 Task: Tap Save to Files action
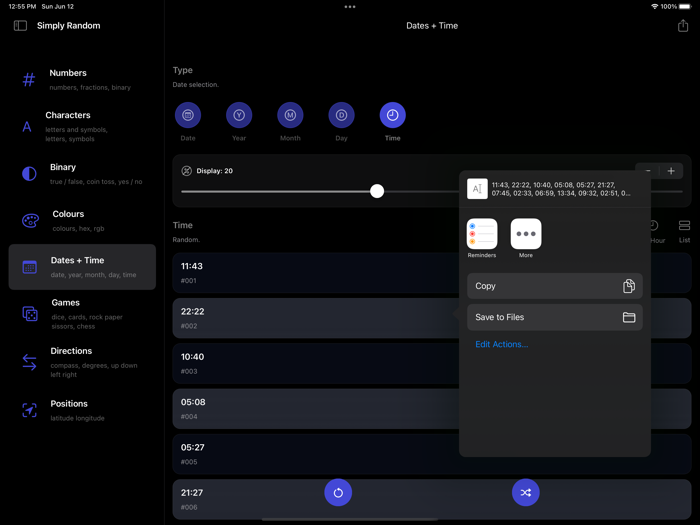point(554,317)
